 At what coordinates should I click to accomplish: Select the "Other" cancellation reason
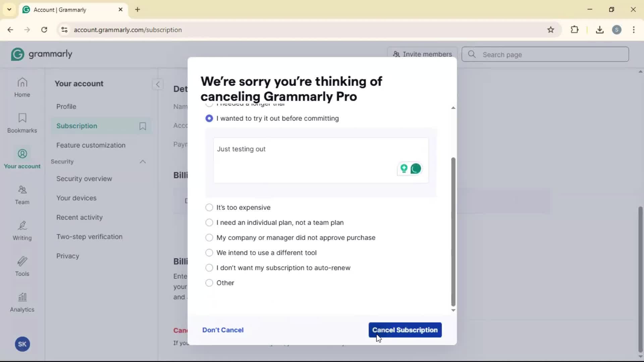[x=209, y=283]
